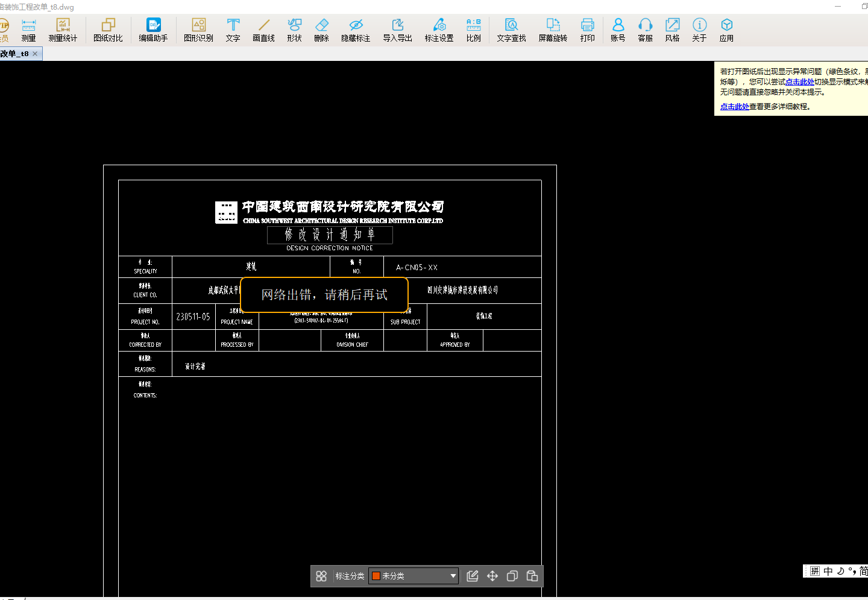This screenshot has width=868, height=600.
Task: Open 图形识别 shape recognition
Action: click(198, 30)
